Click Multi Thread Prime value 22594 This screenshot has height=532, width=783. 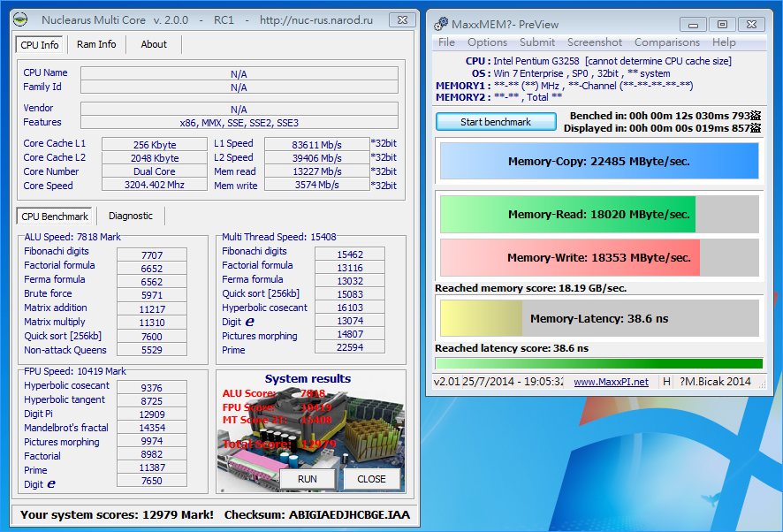[x=350, y=347]
